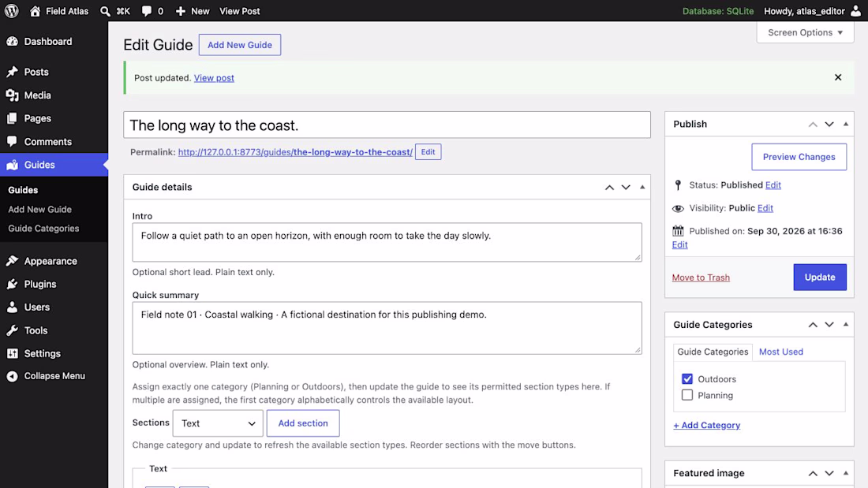
Task: Switch to the Most Used tab
Action: tap(781, 352)
